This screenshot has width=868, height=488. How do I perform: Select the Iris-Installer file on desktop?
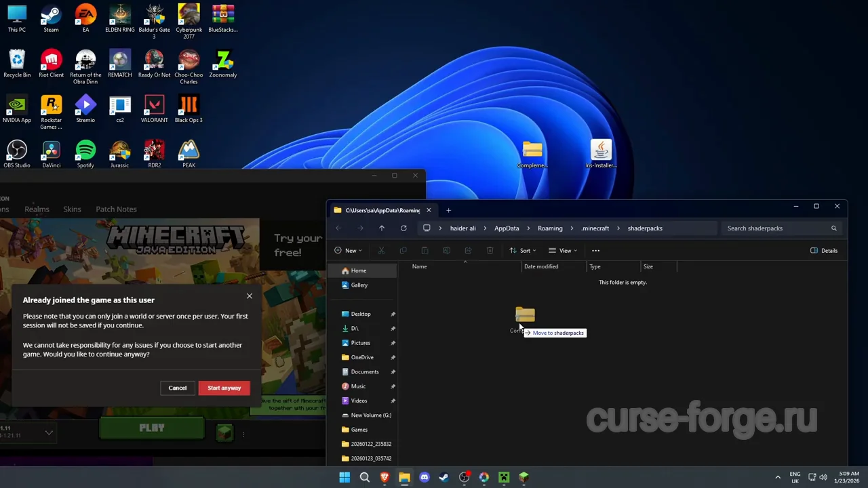(601, 154)
